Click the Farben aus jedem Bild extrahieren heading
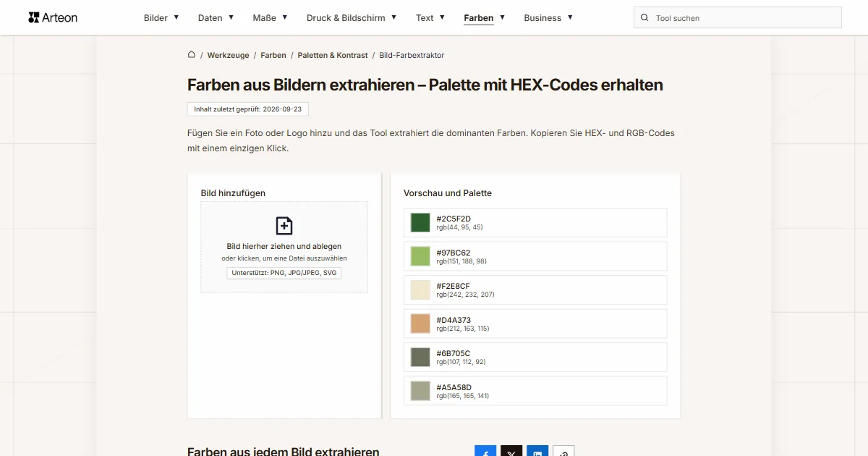 tap(284, 452)
